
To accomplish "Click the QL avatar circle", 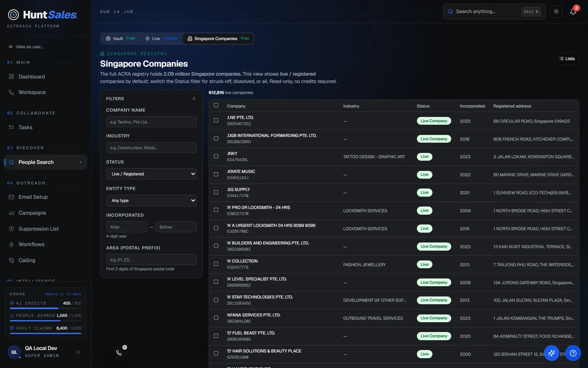I will (x=14, y=352).
